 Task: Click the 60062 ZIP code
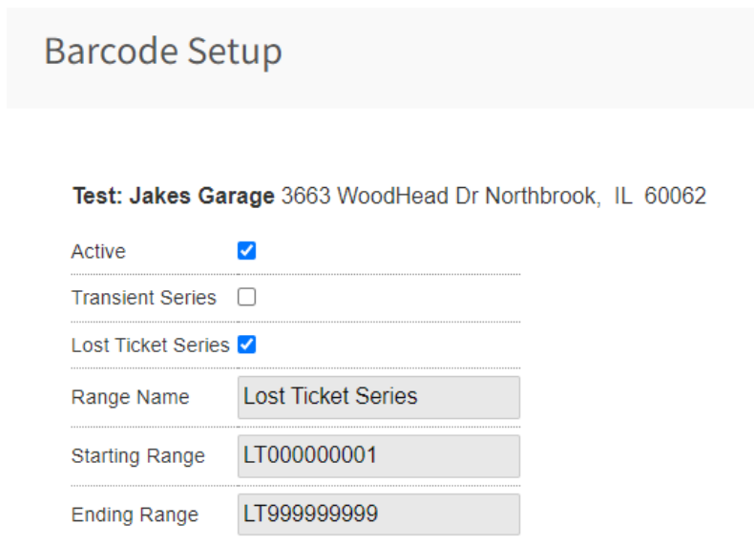(675, 197)
